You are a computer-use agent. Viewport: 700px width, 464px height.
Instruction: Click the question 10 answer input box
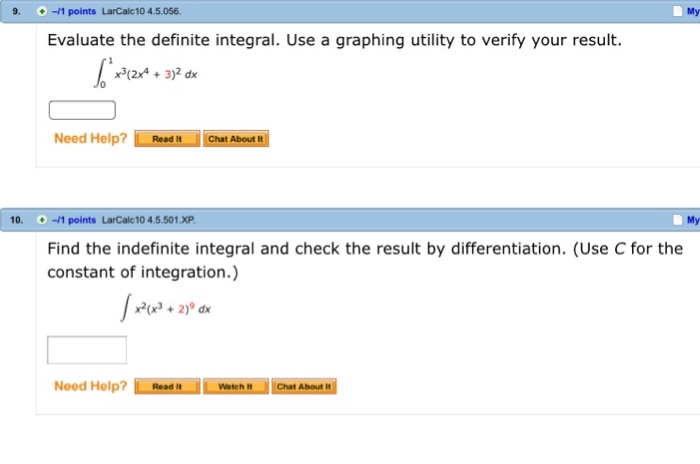[x=87, y=350]
